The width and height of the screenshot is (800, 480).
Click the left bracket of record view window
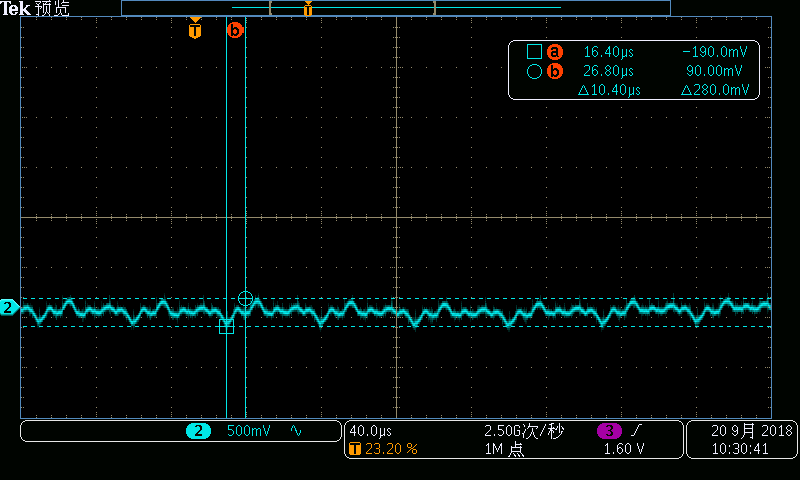(270, 8)
